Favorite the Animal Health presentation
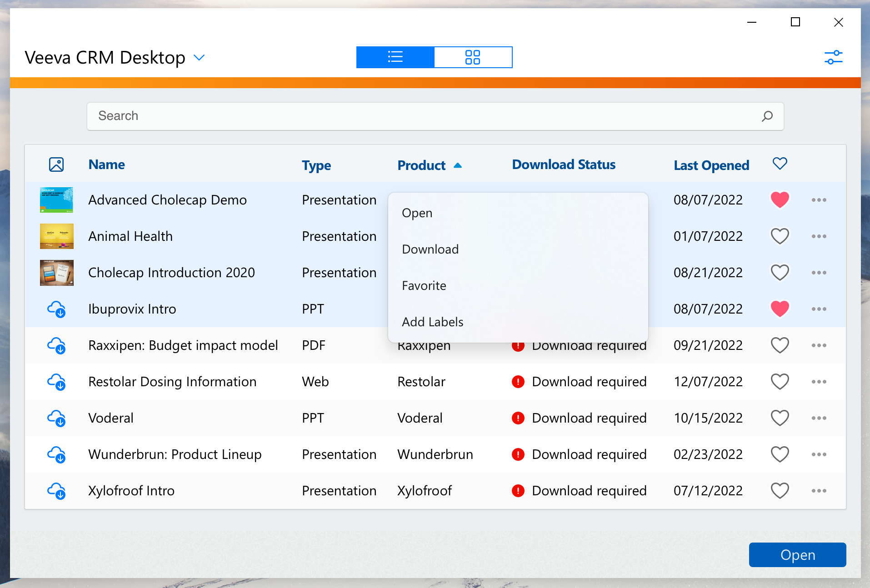 click(x=780, y=236)
